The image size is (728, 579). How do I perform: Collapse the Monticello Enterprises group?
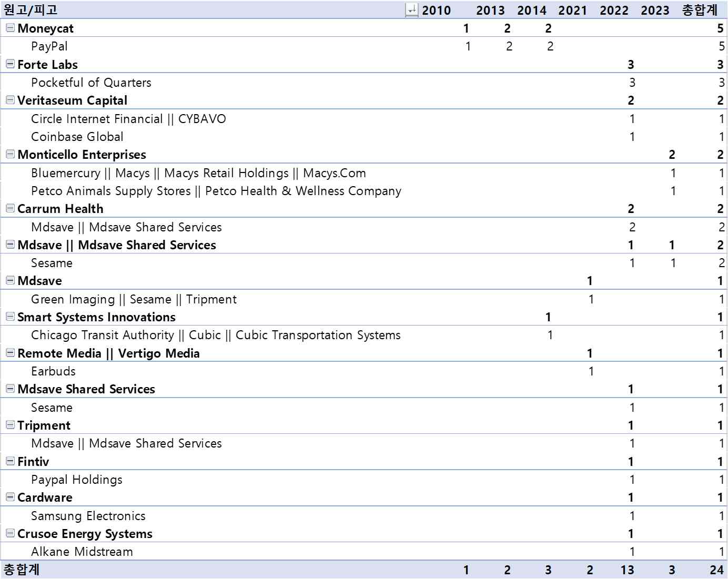tap(10, 154)
